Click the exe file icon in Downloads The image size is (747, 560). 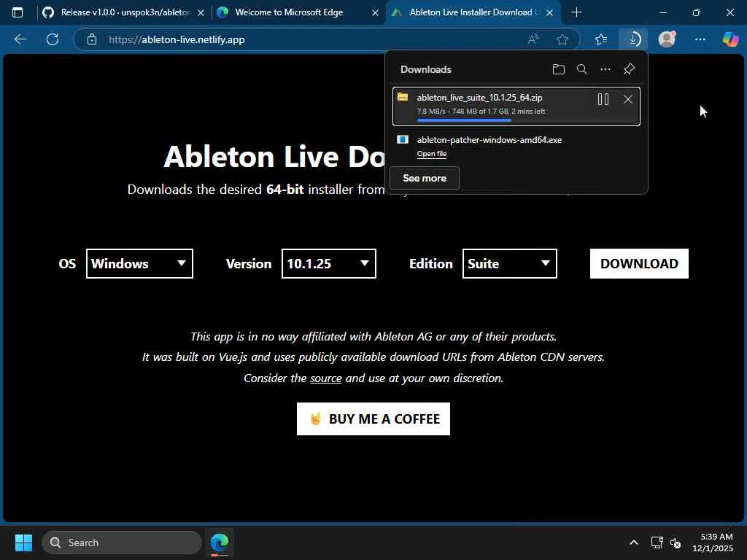point(403,139)
